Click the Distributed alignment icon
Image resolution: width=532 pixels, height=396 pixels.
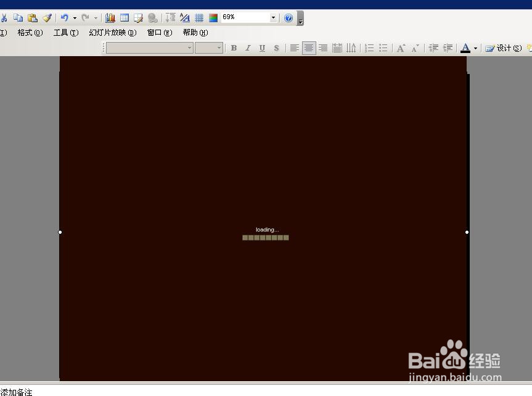[x=337, y=48]
